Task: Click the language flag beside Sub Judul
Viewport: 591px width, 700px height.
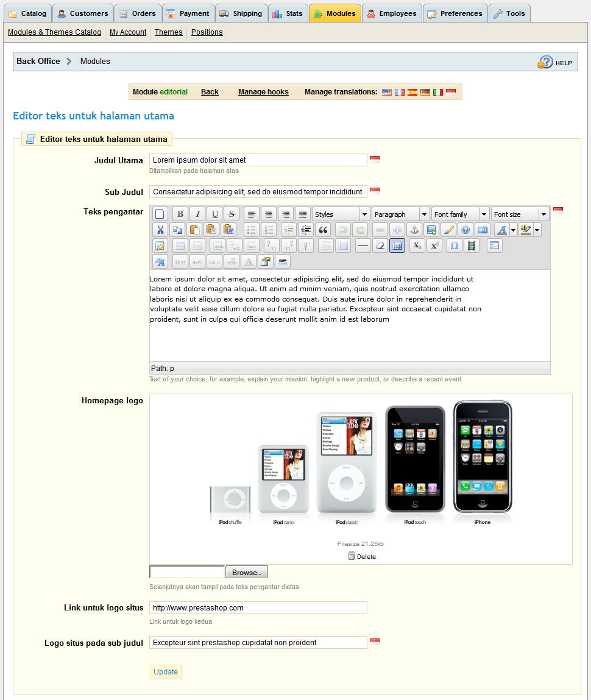Action: point(375,191)
